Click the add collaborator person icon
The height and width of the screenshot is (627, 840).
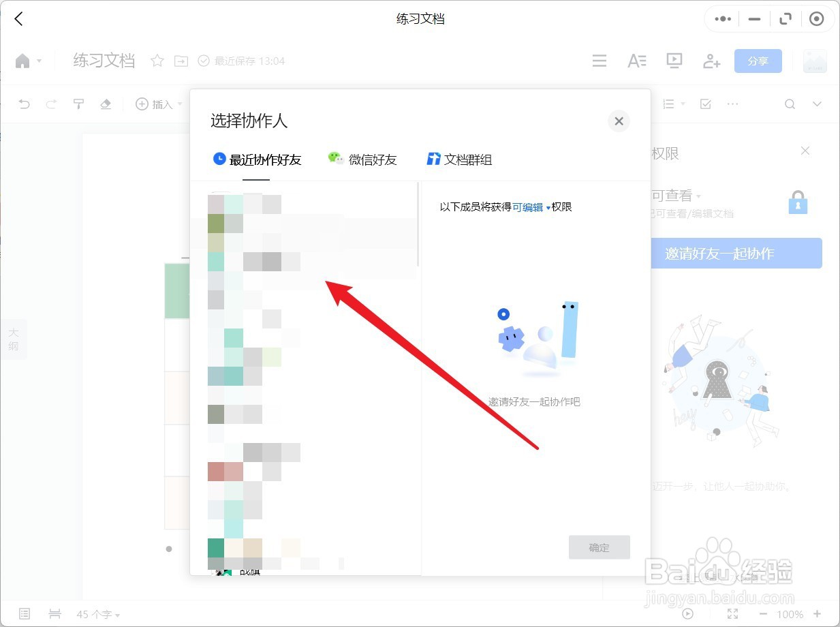click(711, 61)
